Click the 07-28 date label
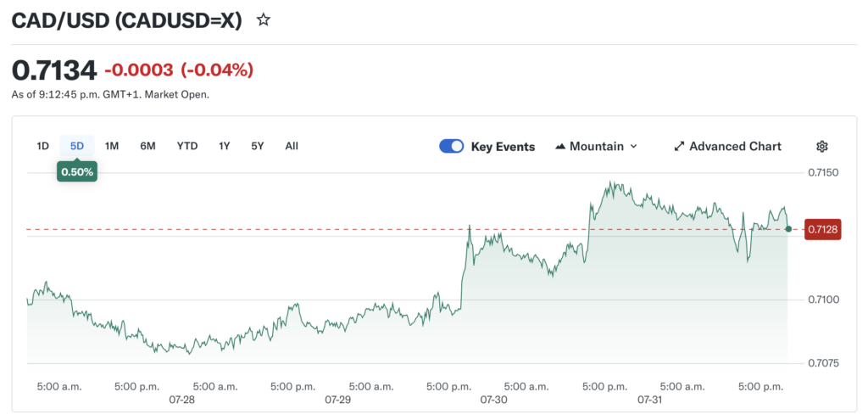The image size is (868, 420). point(181,399)
